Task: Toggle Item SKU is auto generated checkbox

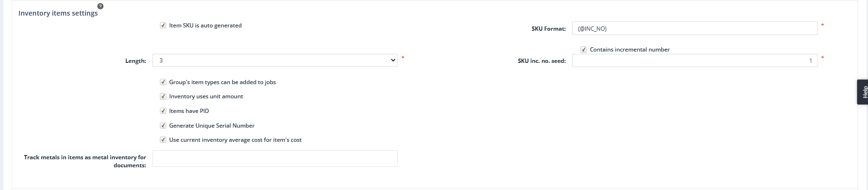Action: [x=163, y=26]
